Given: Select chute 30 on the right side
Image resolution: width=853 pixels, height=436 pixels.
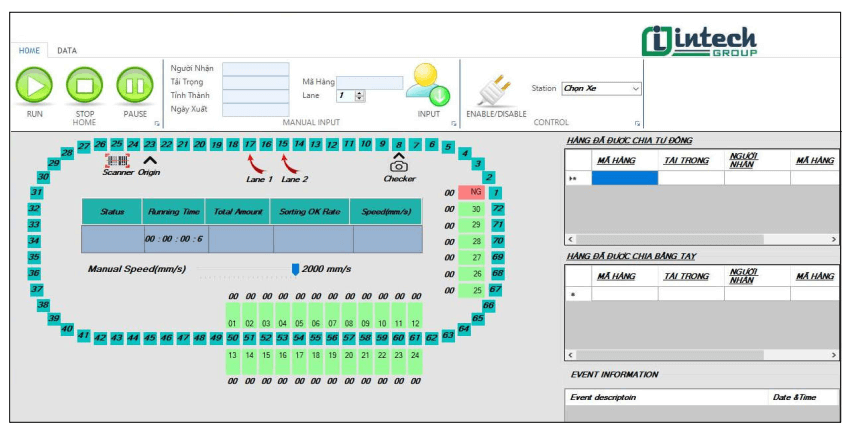Looking at the screenshot, I should (471, 209).
